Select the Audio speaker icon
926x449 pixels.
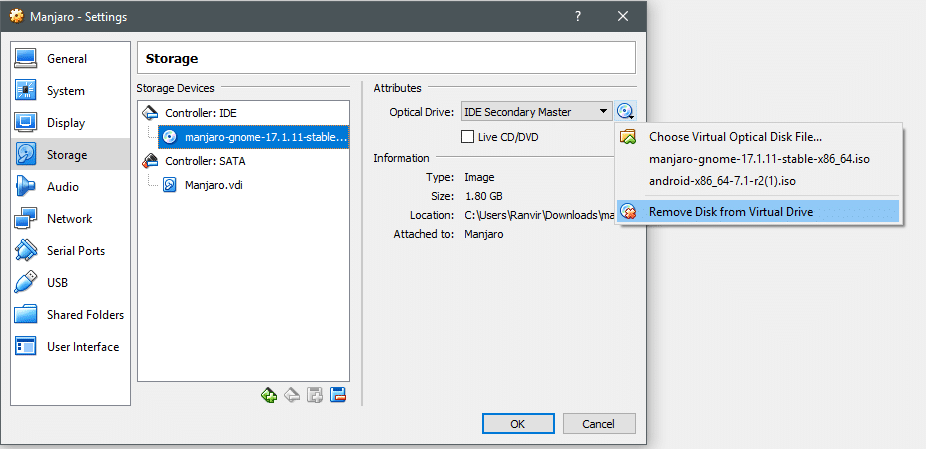click(25, 186)
